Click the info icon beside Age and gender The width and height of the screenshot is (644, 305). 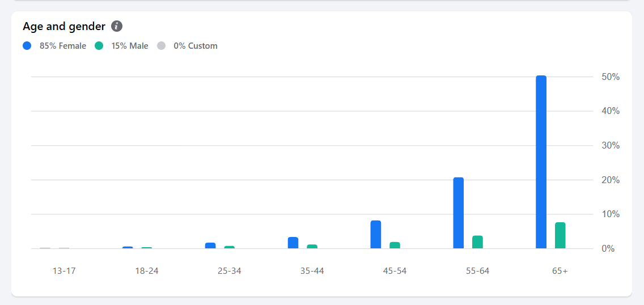(117, 26)
